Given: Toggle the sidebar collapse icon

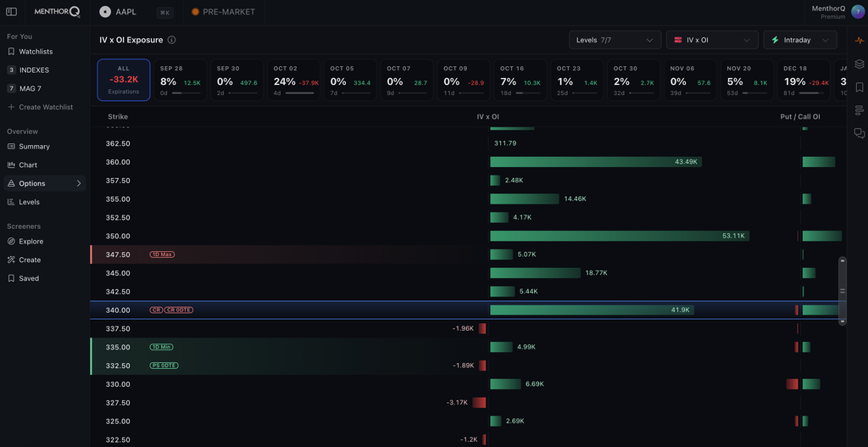Looking at the screenshot, I should [12, 12].
